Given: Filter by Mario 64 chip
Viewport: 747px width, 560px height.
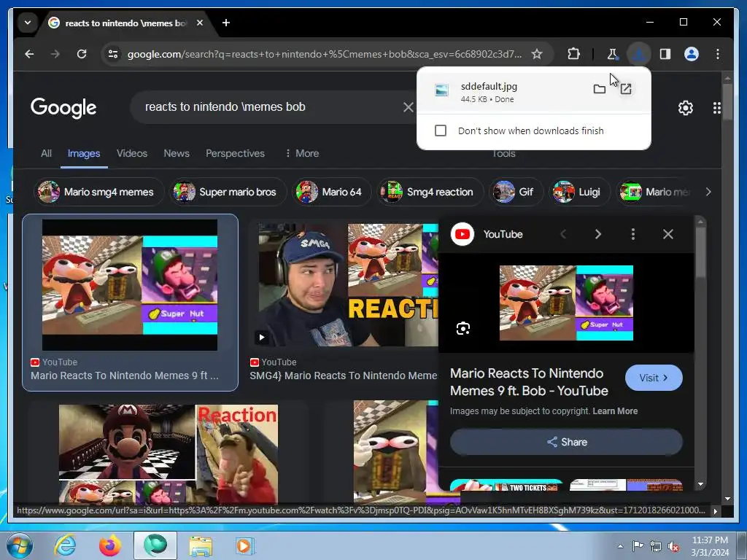Looking at the screenshot, I should tap(332, 192).
